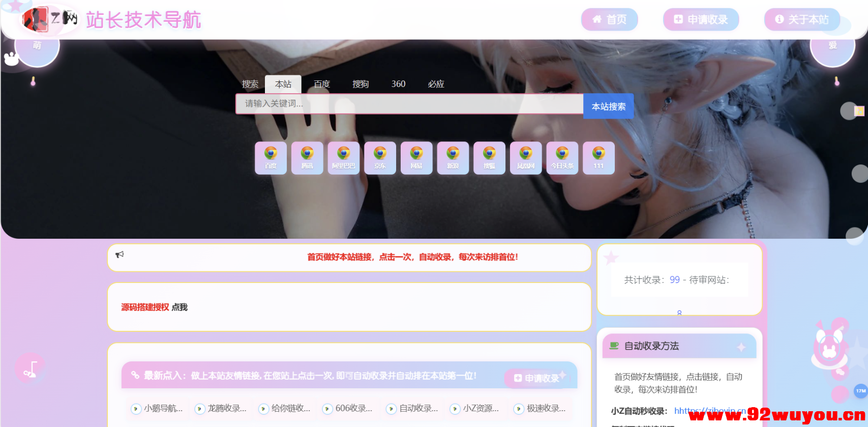Go to 首页 in top navigation

[609, 19]
